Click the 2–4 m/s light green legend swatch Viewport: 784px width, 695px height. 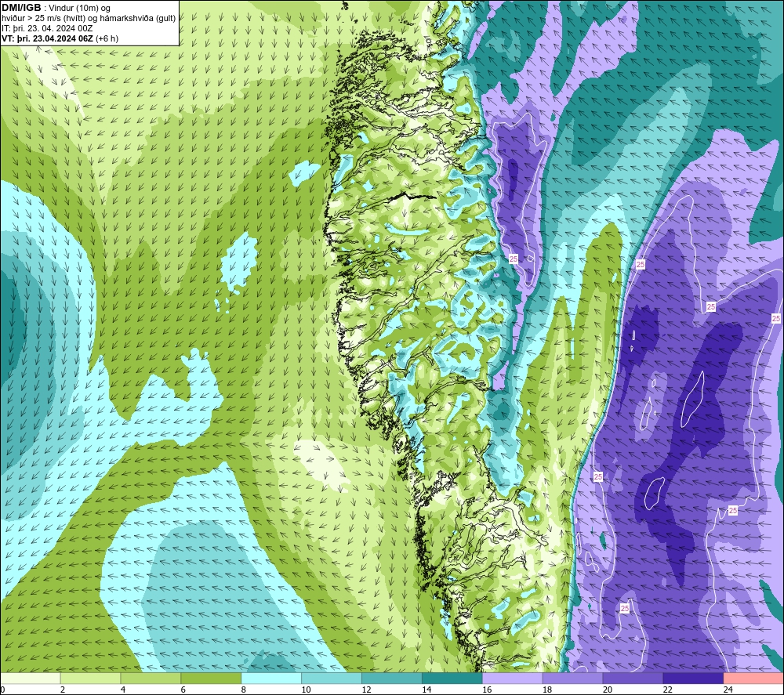[90, 679]
